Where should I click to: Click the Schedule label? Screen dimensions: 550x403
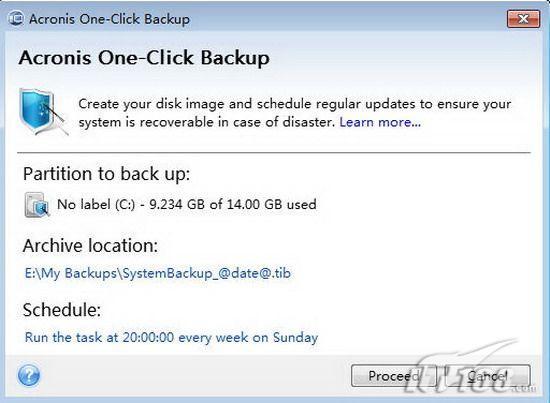point(62,310)
